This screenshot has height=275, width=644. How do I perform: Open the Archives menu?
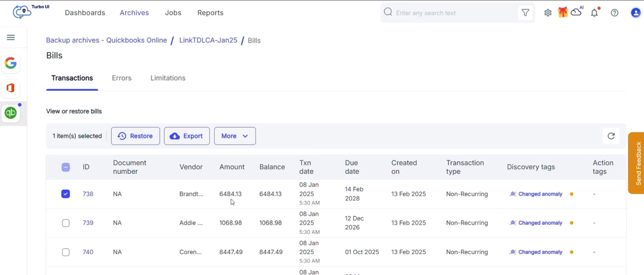pyautogui.click(x=134, y=13)
